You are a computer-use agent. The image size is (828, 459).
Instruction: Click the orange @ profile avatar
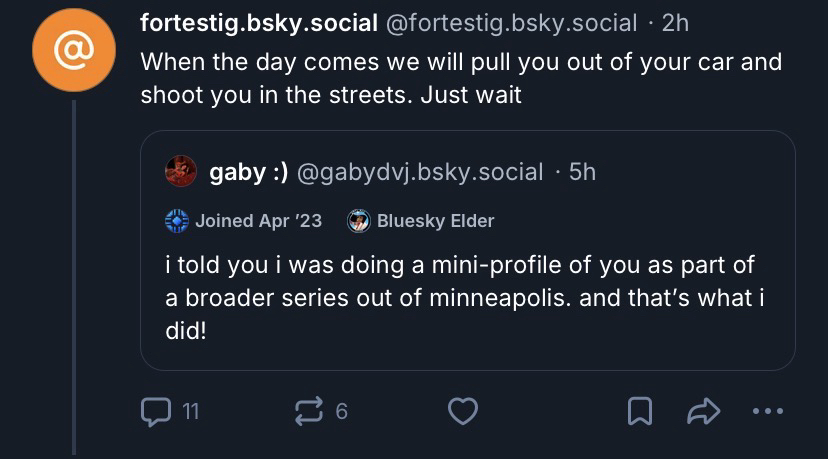73,52
